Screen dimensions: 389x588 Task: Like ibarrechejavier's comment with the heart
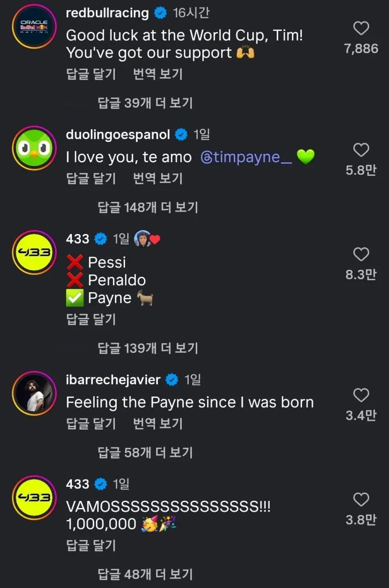(362, 395)
